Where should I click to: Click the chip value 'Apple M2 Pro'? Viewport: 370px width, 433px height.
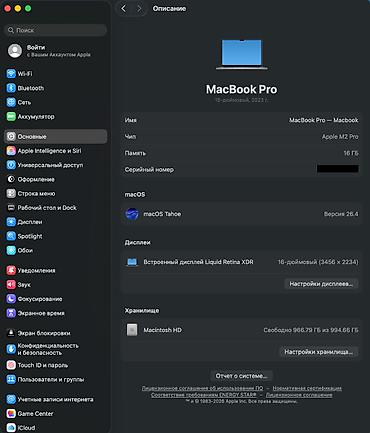(x=340, y=137)
